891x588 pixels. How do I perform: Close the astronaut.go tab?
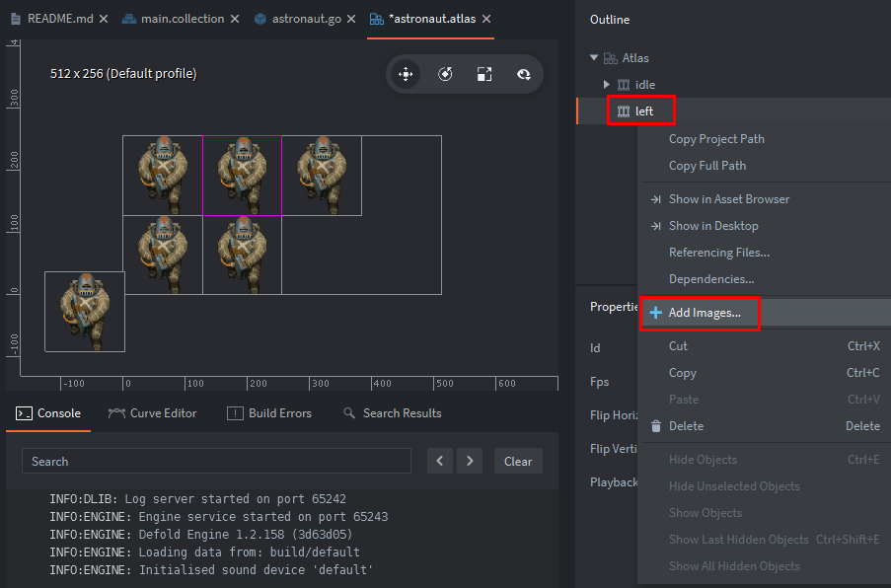click(x=351, y=20)
